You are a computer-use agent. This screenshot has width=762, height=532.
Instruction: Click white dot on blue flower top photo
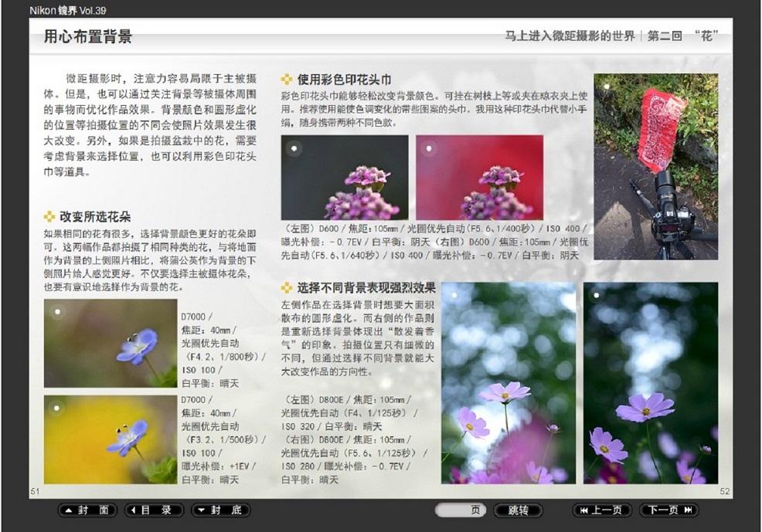[56, 313]
